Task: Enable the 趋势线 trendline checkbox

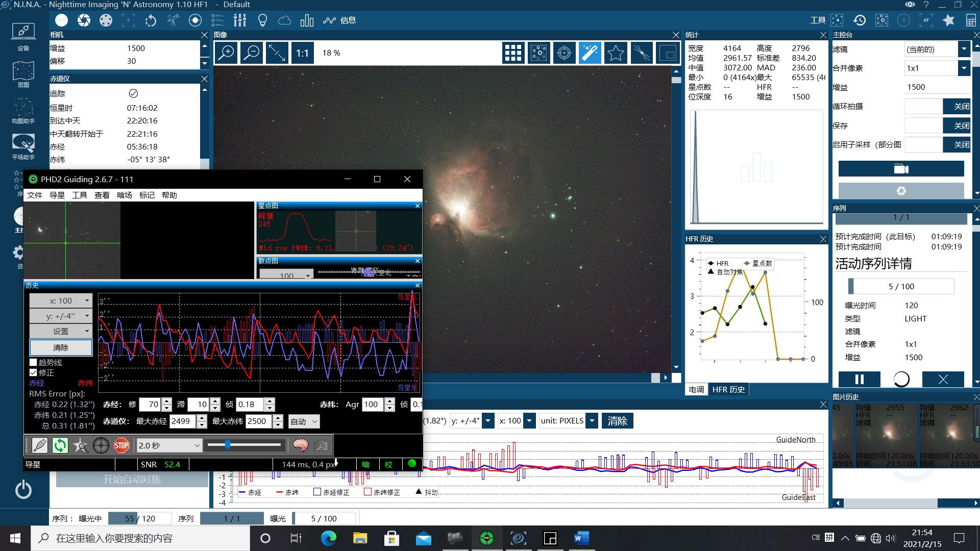Action: [x=34, y=362]
